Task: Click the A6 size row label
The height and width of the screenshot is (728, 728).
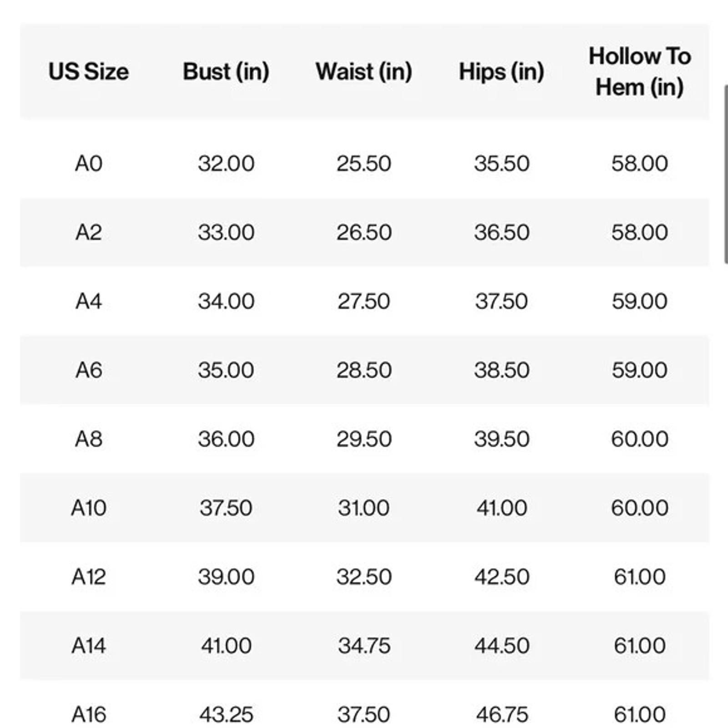Action: [89, 370]
